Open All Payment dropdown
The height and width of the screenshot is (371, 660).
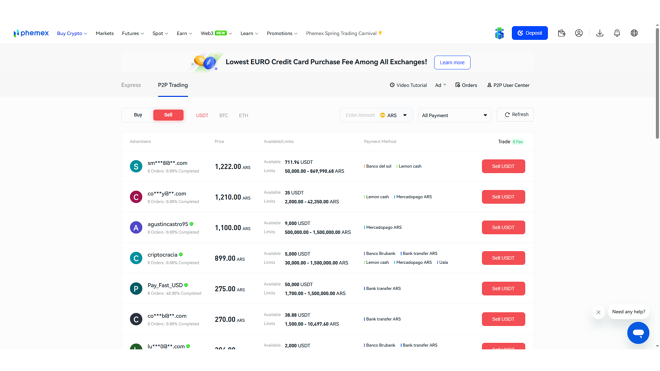[x=455, y=115]
